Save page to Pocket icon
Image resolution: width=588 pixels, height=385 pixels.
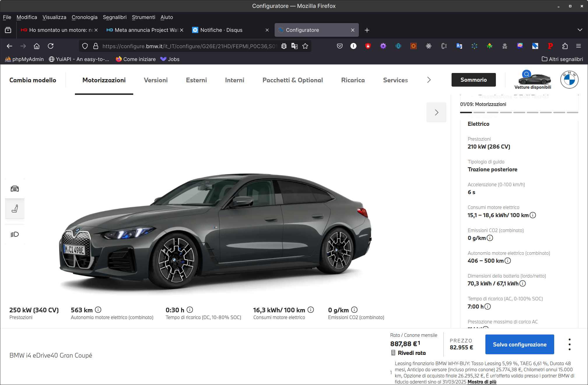coord(340,46)
